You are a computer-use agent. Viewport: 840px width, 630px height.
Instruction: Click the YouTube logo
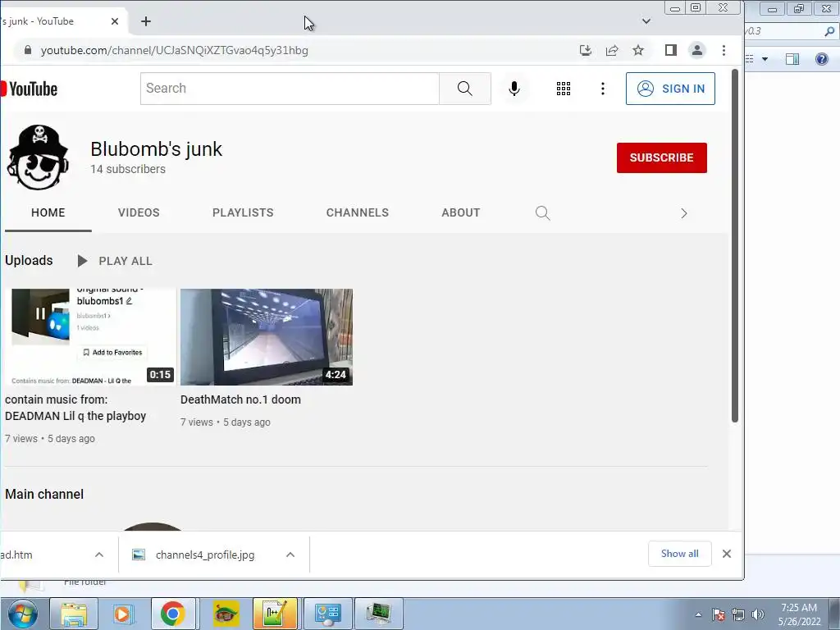[29, 89]
